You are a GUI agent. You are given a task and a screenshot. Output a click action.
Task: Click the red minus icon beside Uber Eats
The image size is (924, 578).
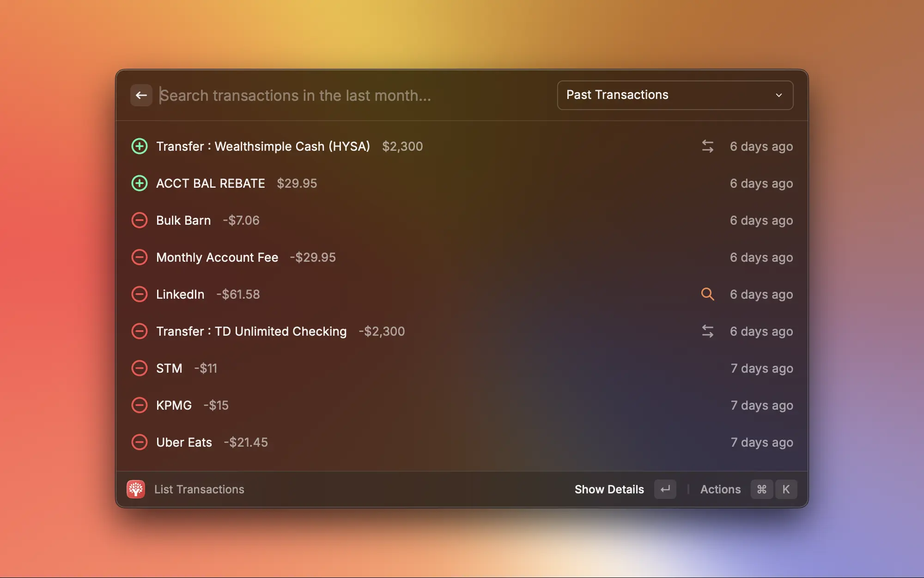[x=139, y=442]
